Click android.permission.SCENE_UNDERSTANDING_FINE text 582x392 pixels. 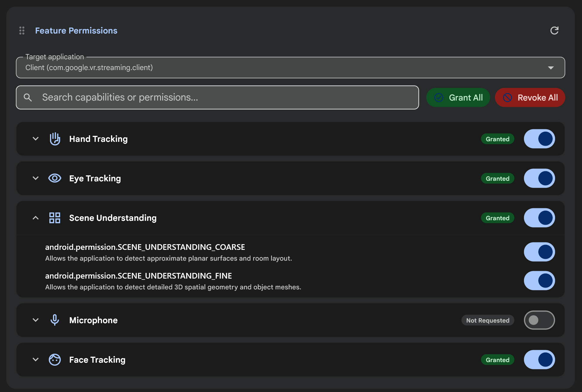pos(139,276)
